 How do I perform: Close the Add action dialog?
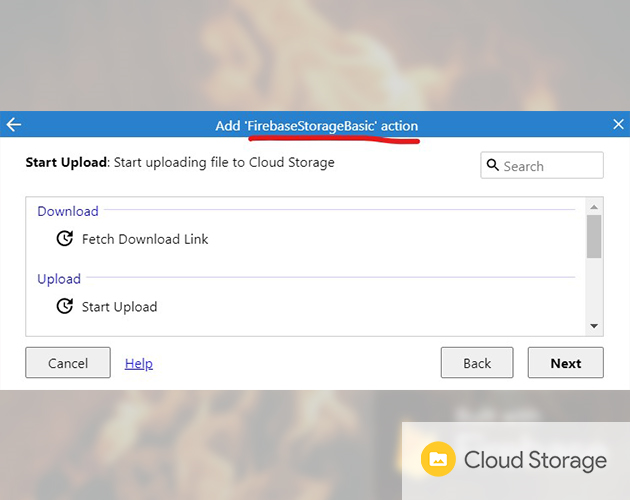(x=618, y=125)
